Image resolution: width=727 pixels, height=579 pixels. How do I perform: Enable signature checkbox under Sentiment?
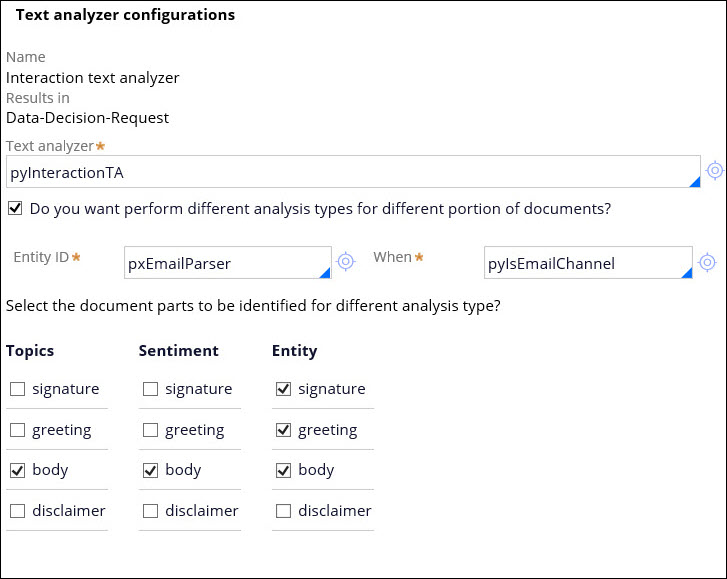pyautogui.click(x=150, y=389)
